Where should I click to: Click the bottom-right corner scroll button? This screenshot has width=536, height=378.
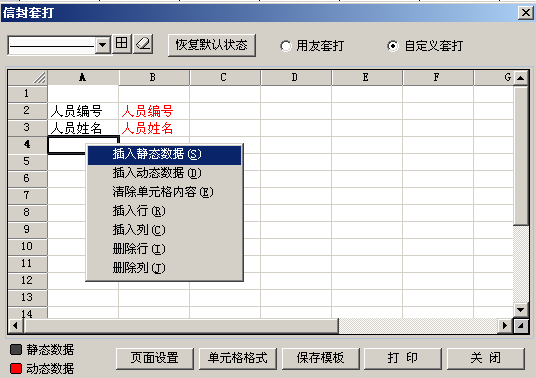tap(521, 325)
